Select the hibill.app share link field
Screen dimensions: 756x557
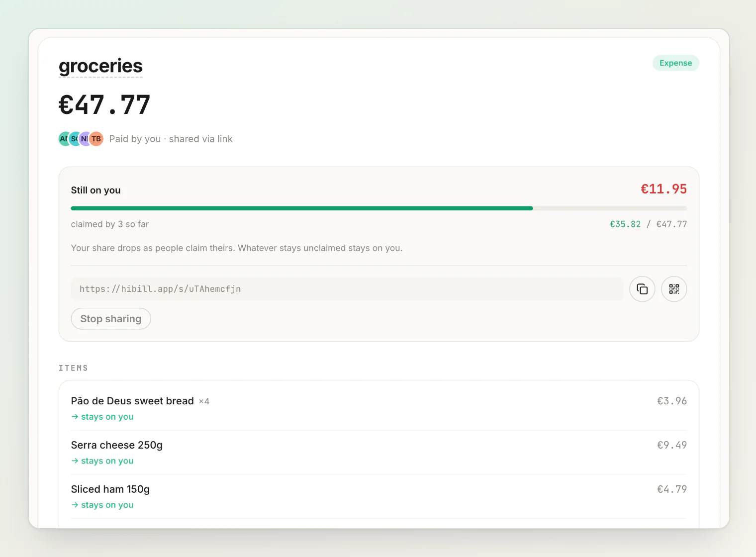[x=347, y=289]
